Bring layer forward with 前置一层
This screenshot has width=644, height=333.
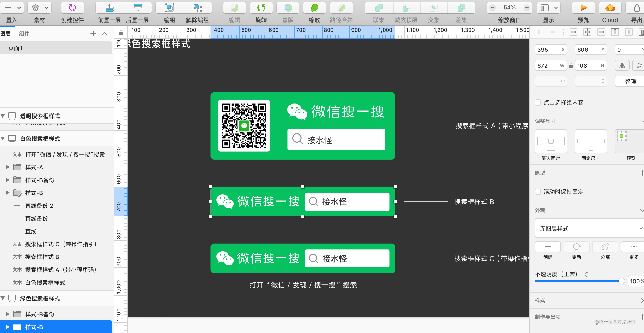tap(109, 8)
